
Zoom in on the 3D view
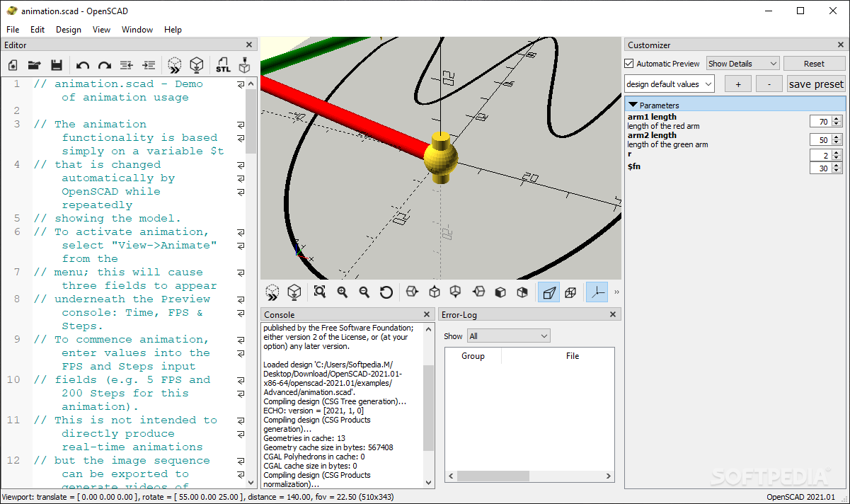pos(342,292)
